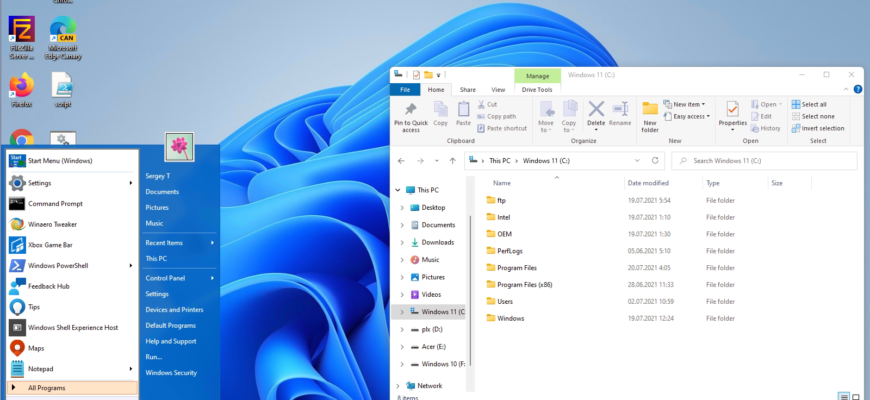
Task: Open Feedback Hub from start menu
Action: pos(72,286)
